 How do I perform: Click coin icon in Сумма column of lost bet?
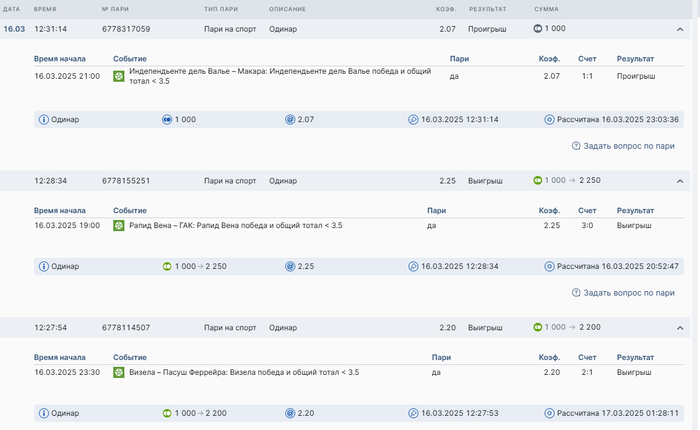[538, 29]
